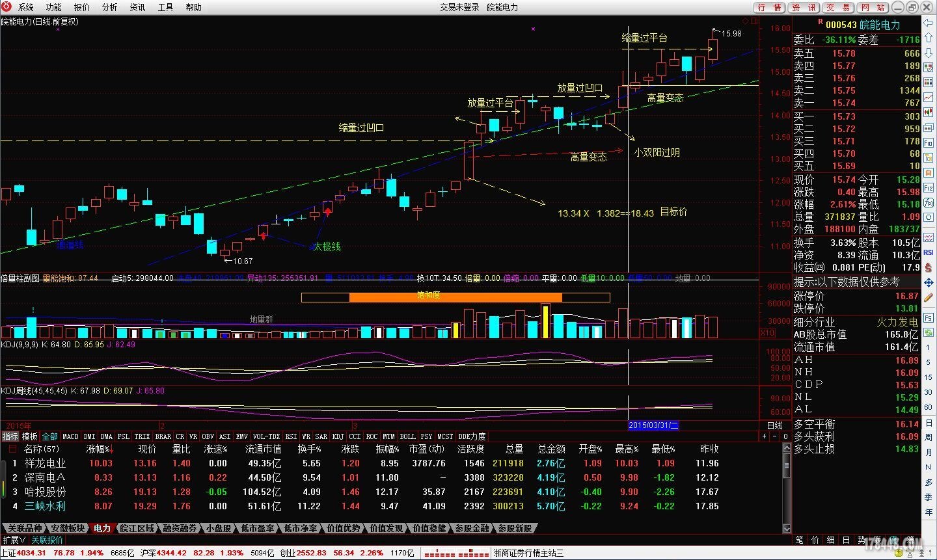The height and width of the screenshot is (560, 937).
Task: Select the pencil drawing tool icon
Action: 929,297
